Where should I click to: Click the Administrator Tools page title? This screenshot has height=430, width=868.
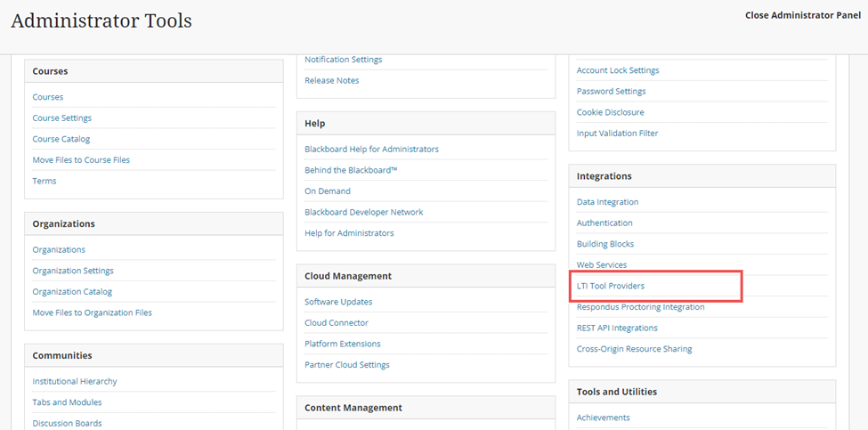pyautogui.click(x=101, y=21)
